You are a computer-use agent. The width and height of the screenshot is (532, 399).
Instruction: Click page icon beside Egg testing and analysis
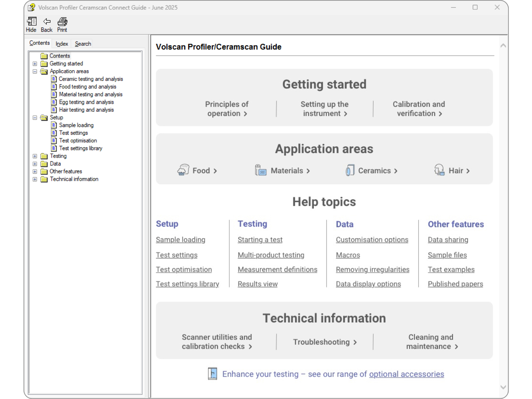tap(54, 102)
